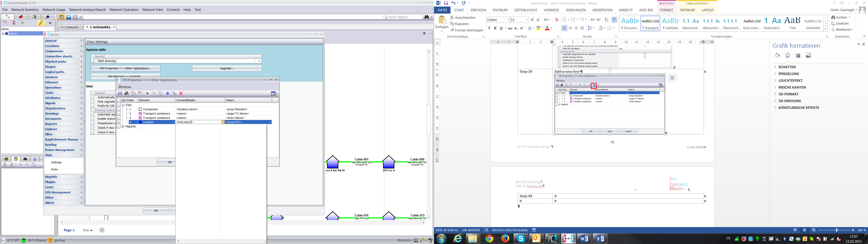The height and width of the screenshot is (244, 868).
Task: Click CM-Properties <-> Other Applications... button
Action: pyautogui.click(x=125, y=68)
